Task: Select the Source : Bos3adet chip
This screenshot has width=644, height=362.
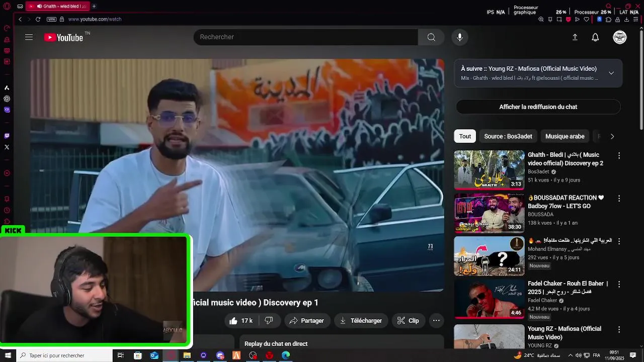Action: pos(508,136)
